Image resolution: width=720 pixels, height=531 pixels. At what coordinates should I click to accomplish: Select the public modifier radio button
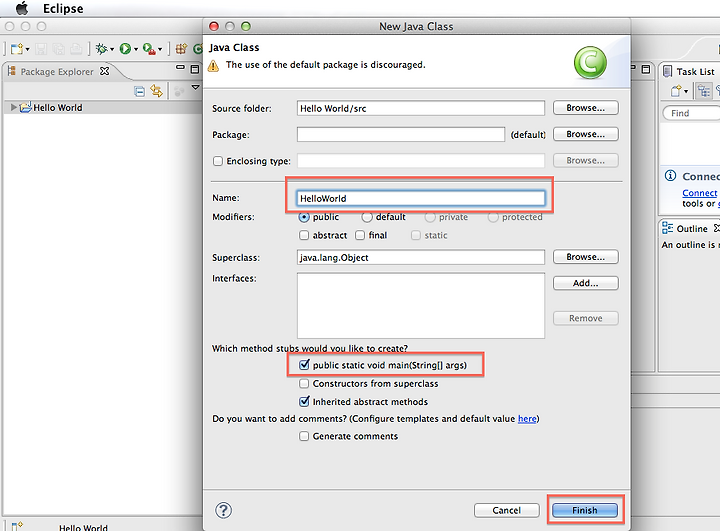click(x=304, y=217)
